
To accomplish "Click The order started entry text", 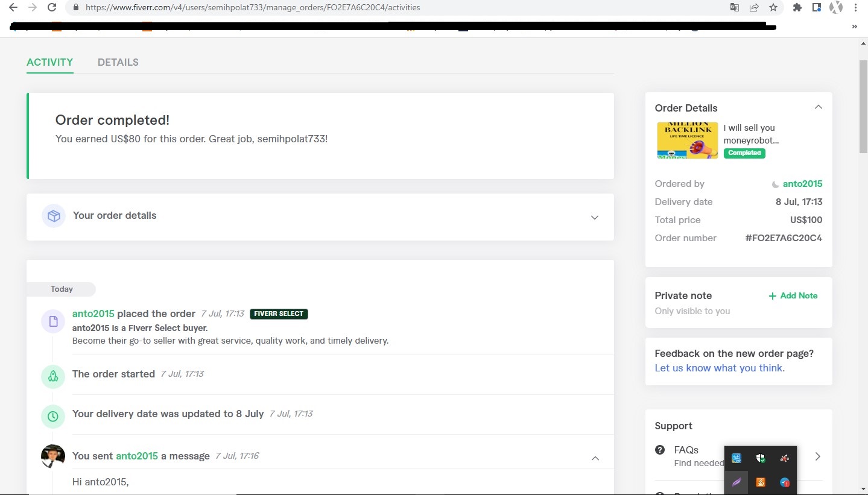I will pos(113,374).
